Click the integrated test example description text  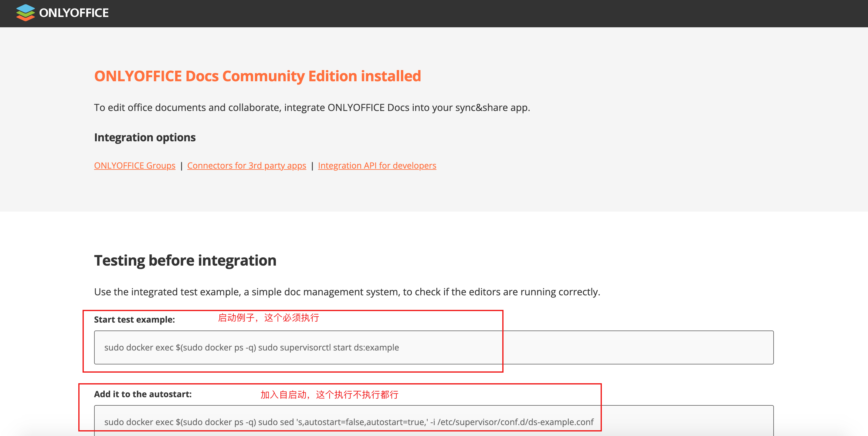point(347,292)
